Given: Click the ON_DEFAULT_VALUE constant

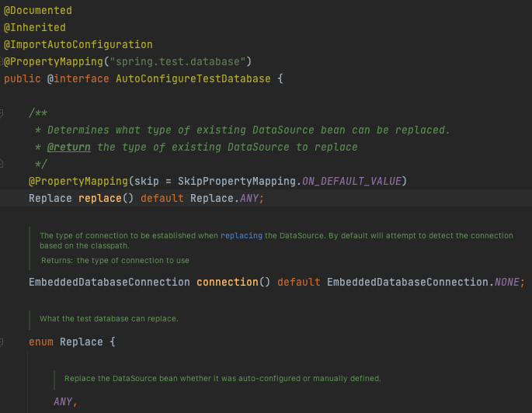Looking at the screenshot, I should tap(352, 181).
